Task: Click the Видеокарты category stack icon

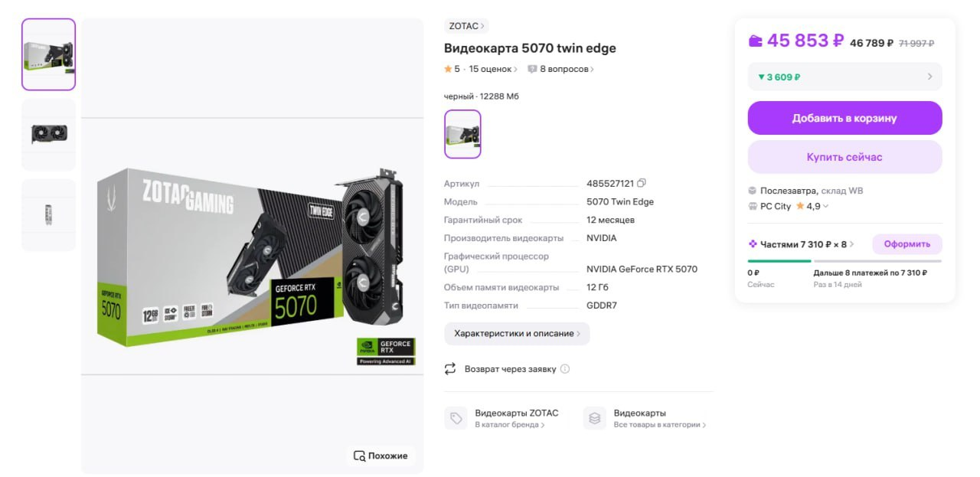Action: click(595, 418)
